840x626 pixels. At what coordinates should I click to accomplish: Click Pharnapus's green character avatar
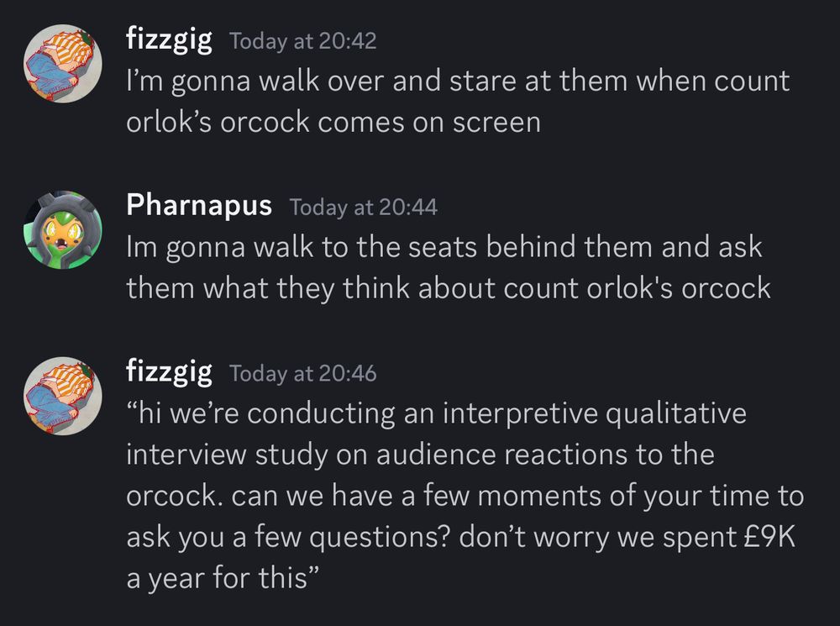60,229
